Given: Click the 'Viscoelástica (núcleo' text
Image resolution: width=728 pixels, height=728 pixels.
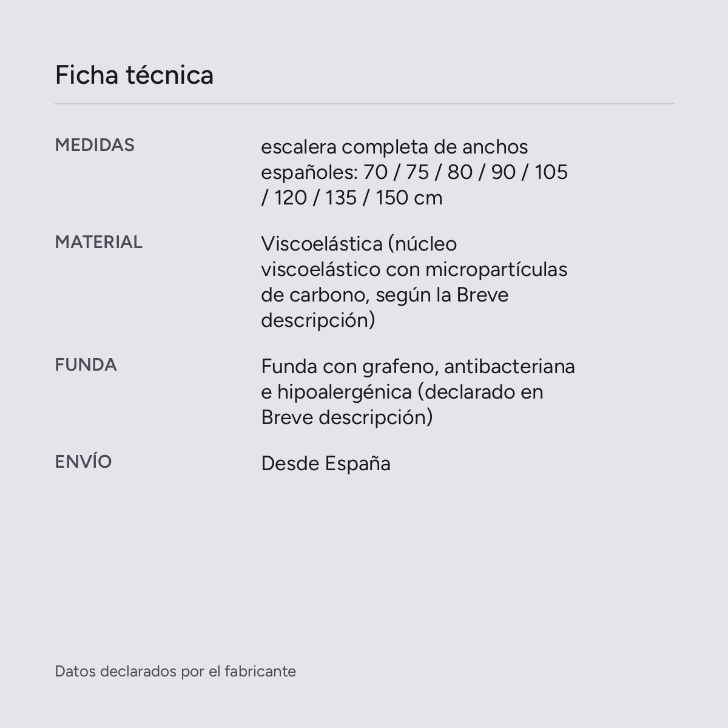Looking at the screenshot, I should tap(359, 244).
